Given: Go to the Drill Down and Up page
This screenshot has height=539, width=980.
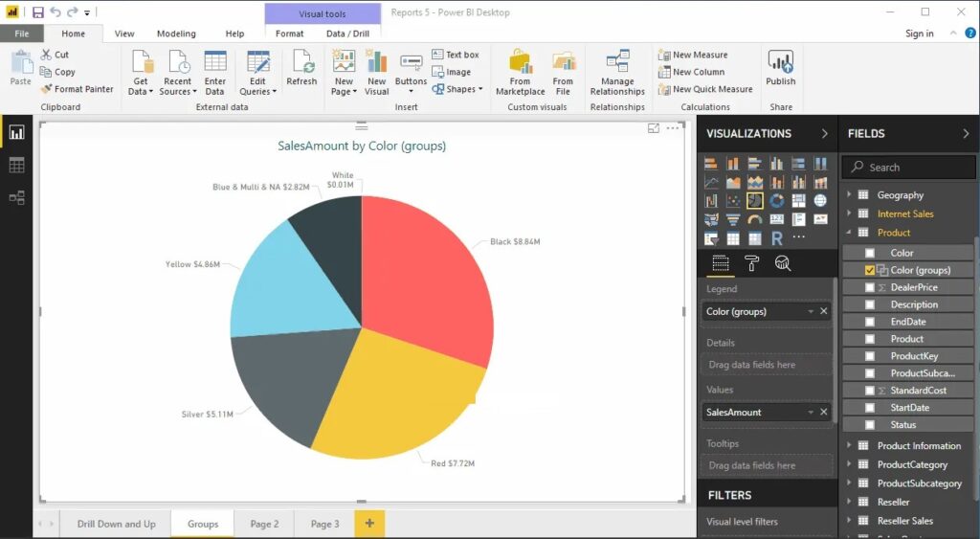Looking at the screenshot, I should tap(116, 524).
